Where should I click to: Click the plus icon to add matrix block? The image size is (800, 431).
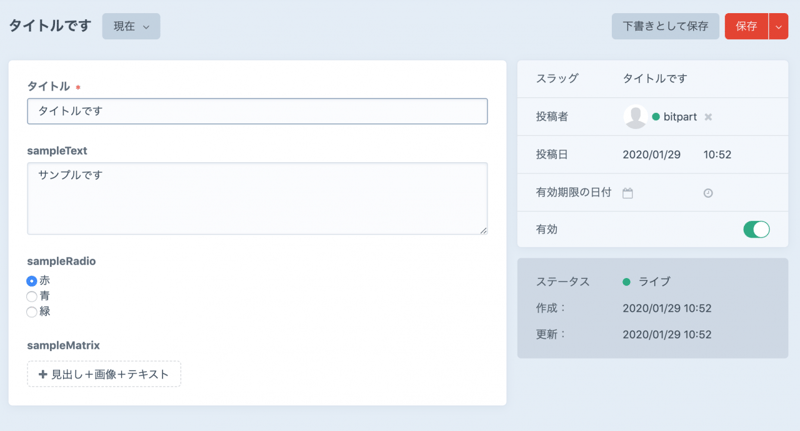click(43, 374)
